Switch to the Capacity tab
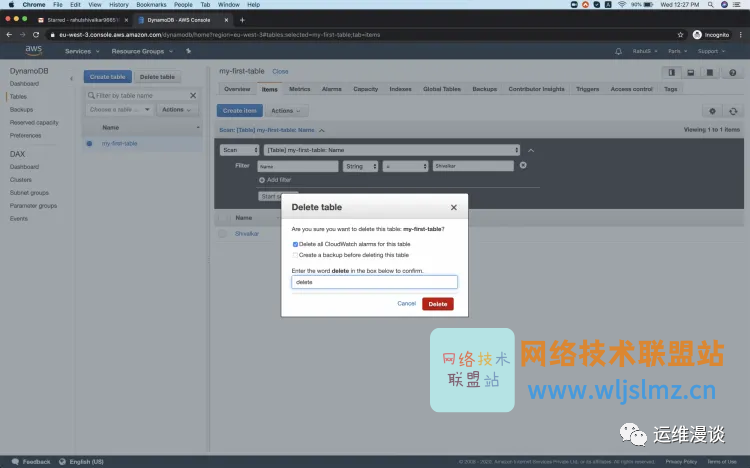 (x=365, y=89)
